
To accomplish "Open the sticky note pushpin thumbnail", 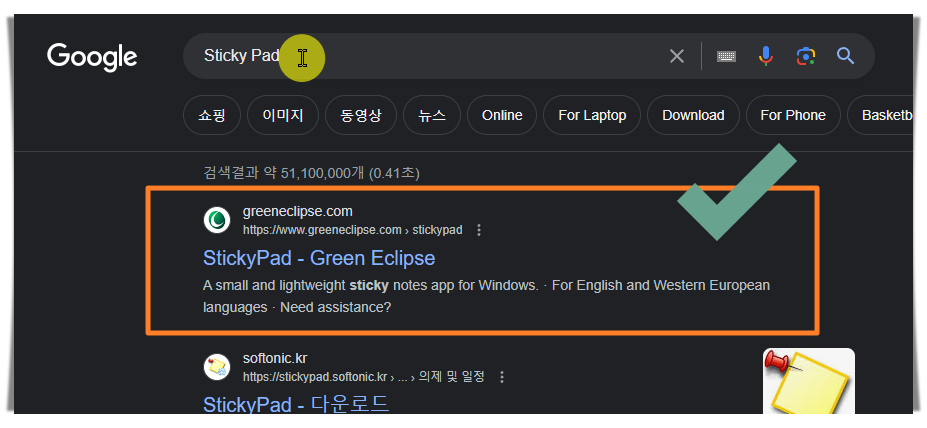I will click(808, 381).
